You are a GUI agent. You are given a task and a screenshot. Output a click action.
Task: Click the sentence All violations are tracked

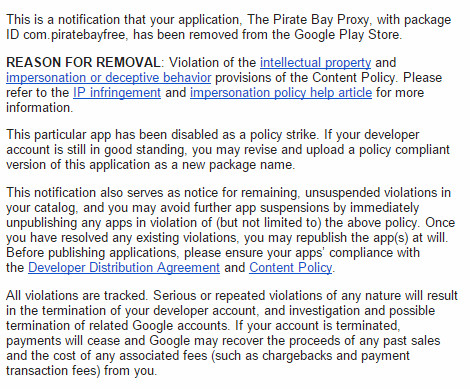[x=77, y=296]
